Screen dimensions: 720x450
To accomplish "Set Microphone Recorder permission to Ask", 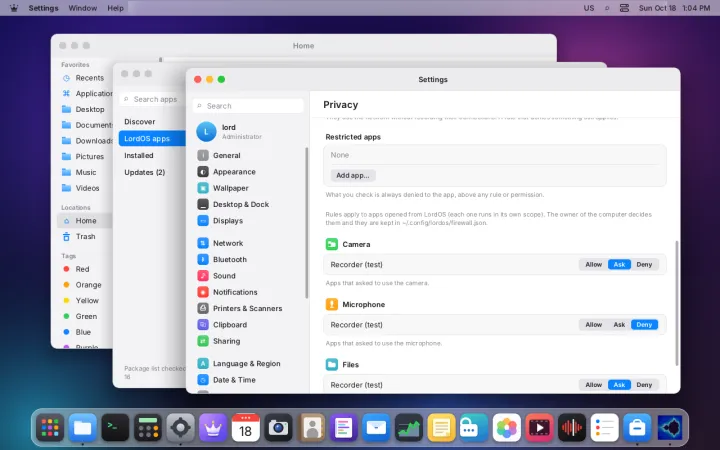I will pos(619,325).
